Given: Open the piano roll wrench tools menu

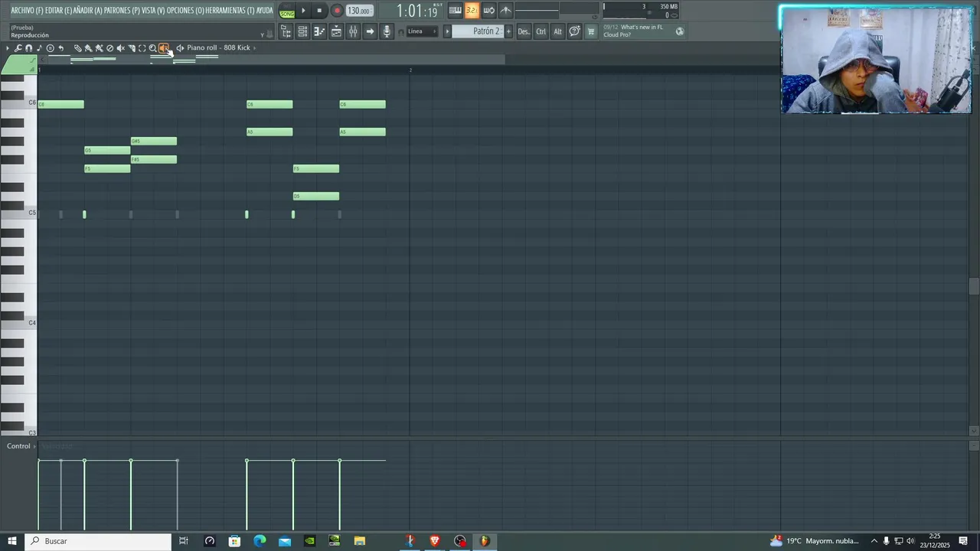Looking at the screenshot, I should 18,47.
